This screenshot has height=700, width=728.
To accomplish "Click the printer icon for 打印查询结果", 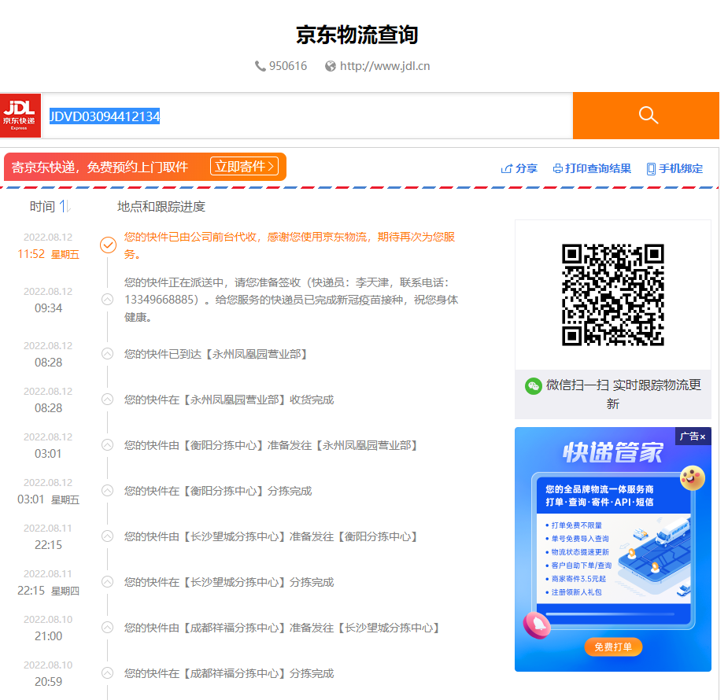I will coord(557,169).
